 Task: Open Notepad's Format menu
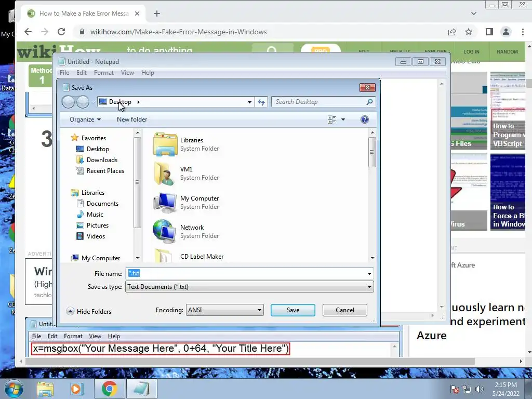(104, 73)
